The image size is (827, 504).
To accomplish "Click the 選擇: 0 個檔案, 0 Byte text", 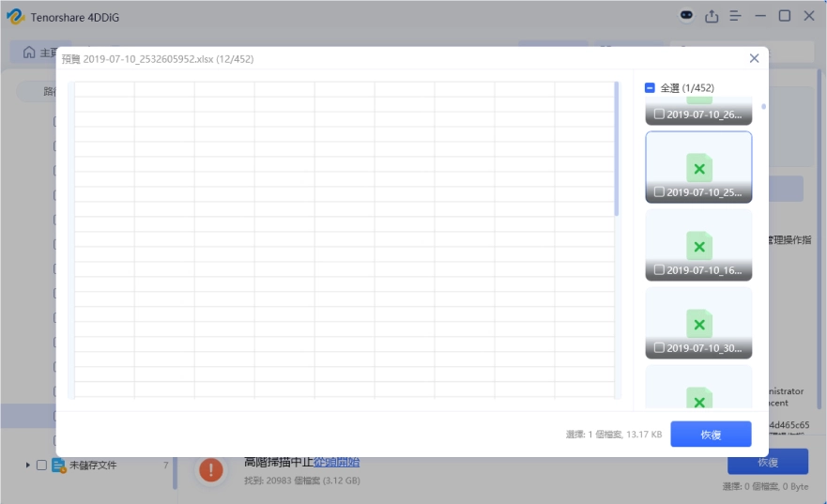I will point(765,486).
